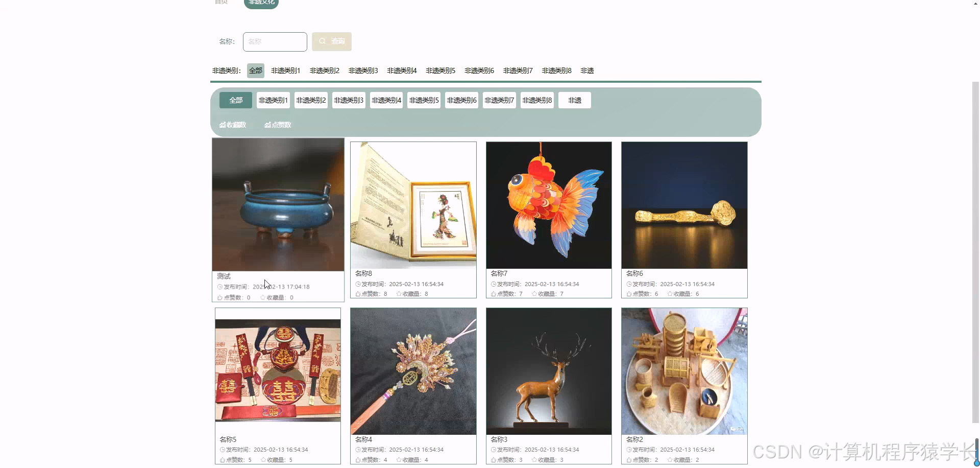Click the 名称4 card title
This screenshot has height=468, width=980.
click(x=363, y=439)
